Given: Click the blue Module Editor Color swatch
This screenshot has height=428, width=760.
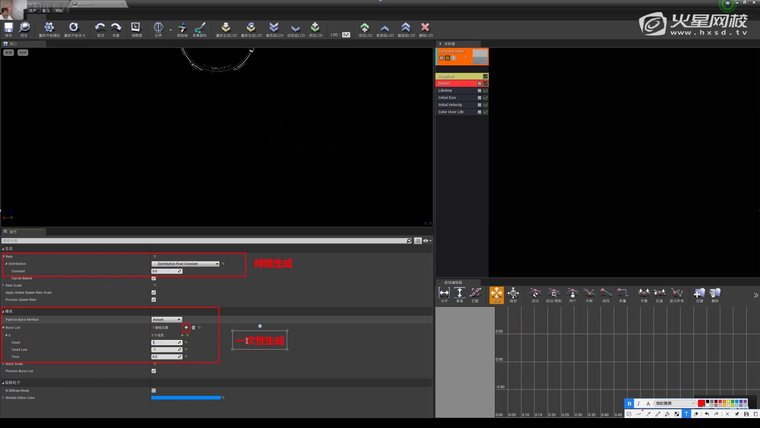Looking at the screenshot, I should [x=186, y=397].
